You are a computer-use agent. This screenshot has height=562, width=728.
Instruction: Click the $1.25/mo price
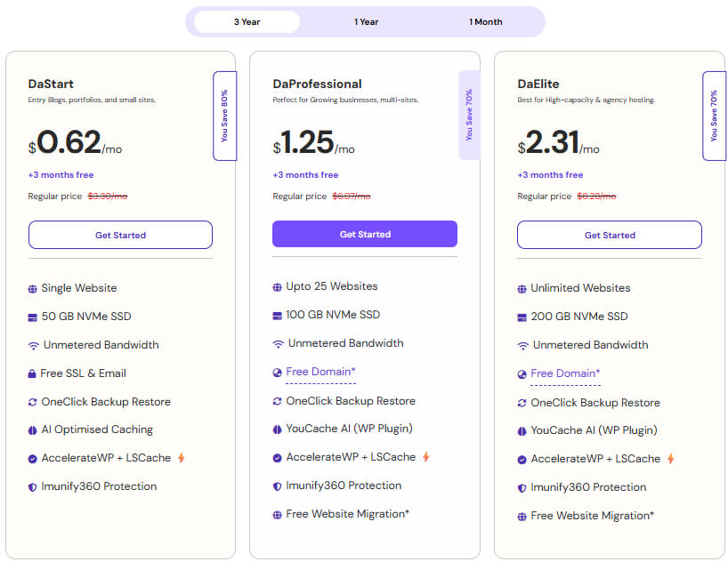pos(313,142)
